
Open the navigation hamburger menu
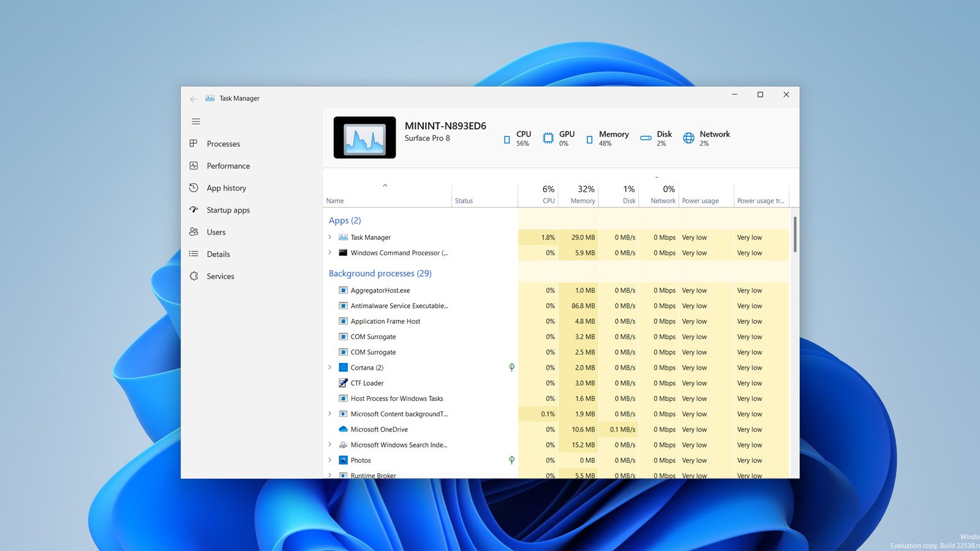pyautogui.click(x=195, y=121)
